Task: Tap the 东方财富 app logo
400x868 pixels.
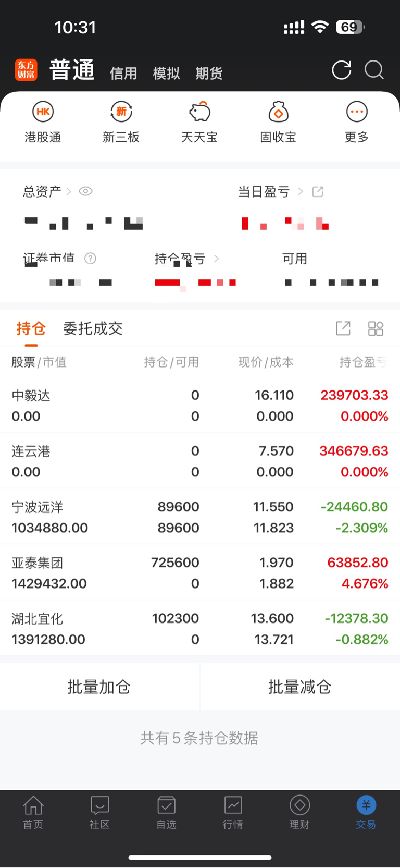Action: (x=26, y=70)
